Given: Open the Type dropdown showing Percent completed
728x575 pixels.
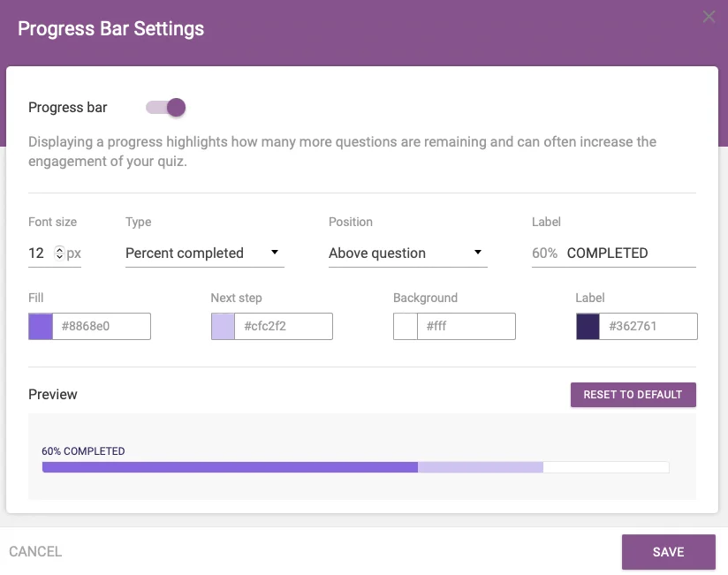Looking at the screenshot, I should 204,253.
